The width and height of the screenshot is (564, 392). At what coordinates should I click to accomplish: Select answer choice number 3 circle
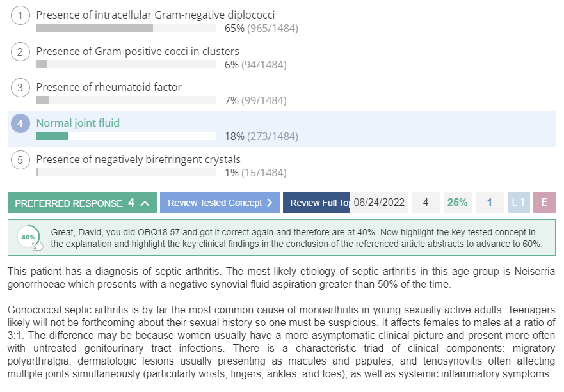[20, 88]
